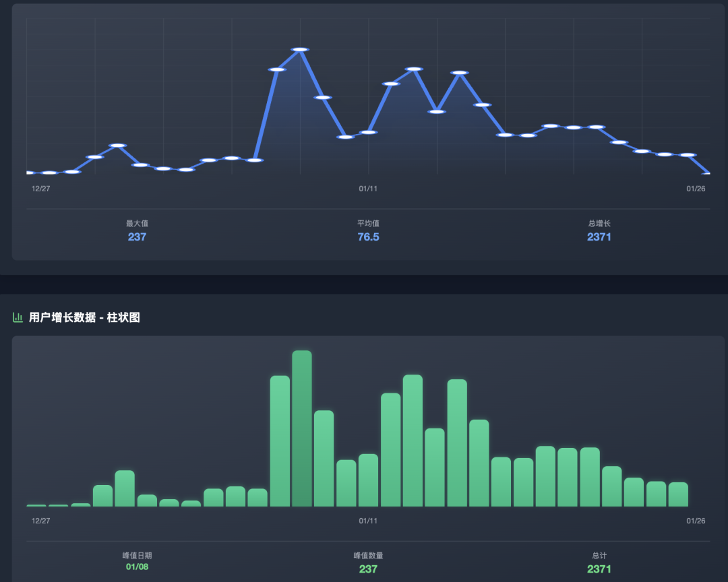Click the rightmost visible green bar in the bar chart
Viewport: 728px width, 582px height.
click(678, 494)
